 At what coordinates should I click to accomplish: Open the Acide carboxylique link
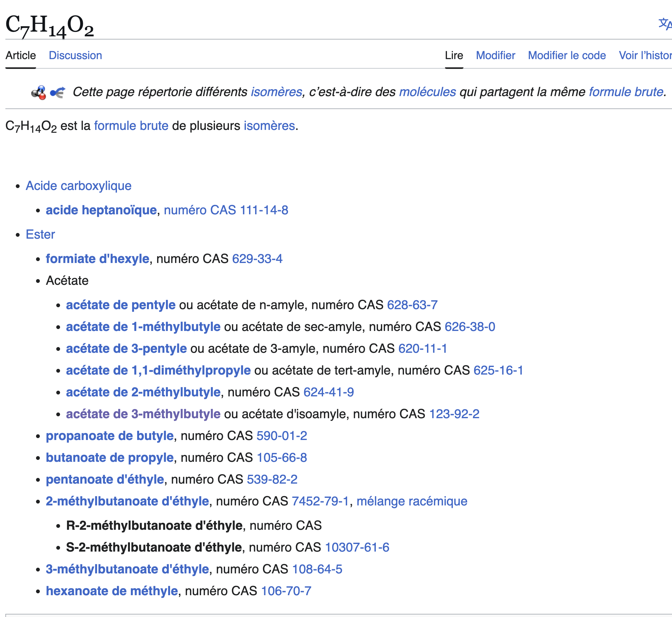point(79,186)
